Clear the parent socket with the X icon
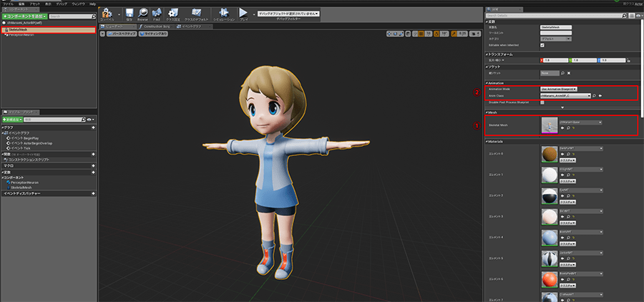This screenshot has width=644, height=302. click(570, 73)
